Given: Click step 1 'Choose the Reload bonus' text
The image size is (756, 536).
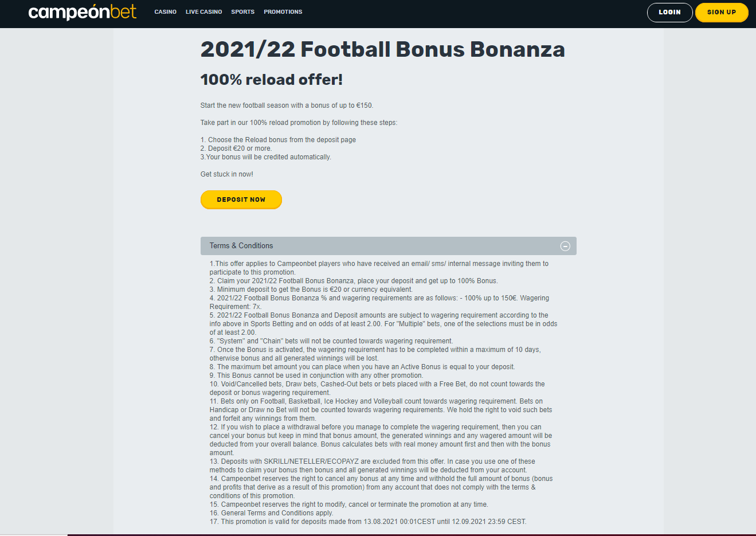Looking at the screenshot, I should (x=279, y=140).
